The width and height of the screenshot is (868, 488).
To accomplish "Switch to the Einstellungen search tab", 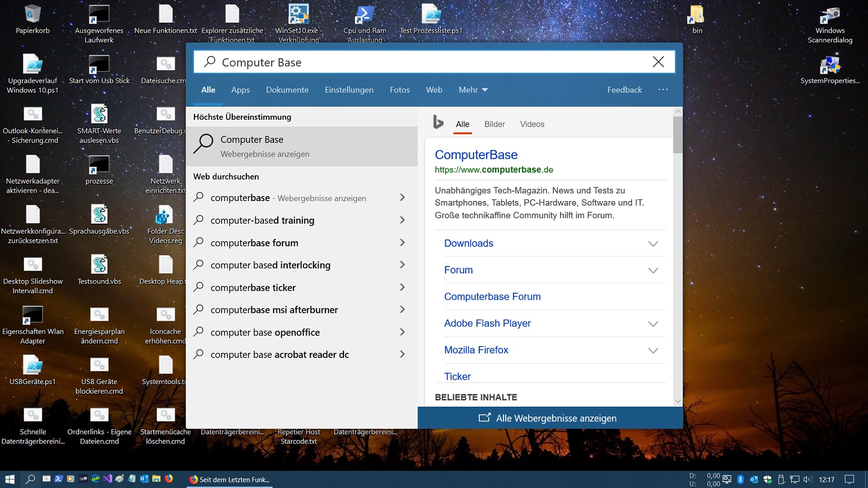I will [349, 90].
